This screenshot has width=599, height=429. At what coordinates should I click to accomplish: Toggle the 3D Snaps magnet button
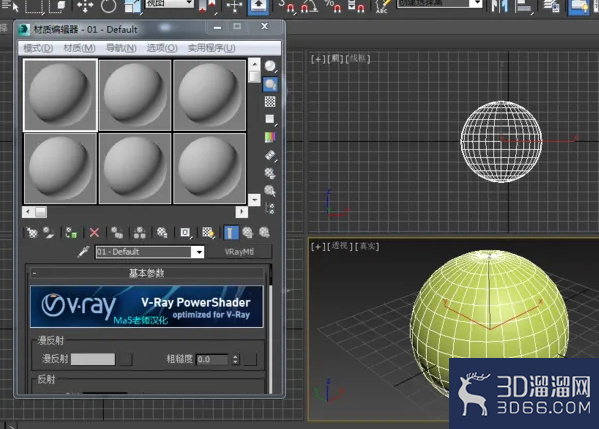point(287,6)
